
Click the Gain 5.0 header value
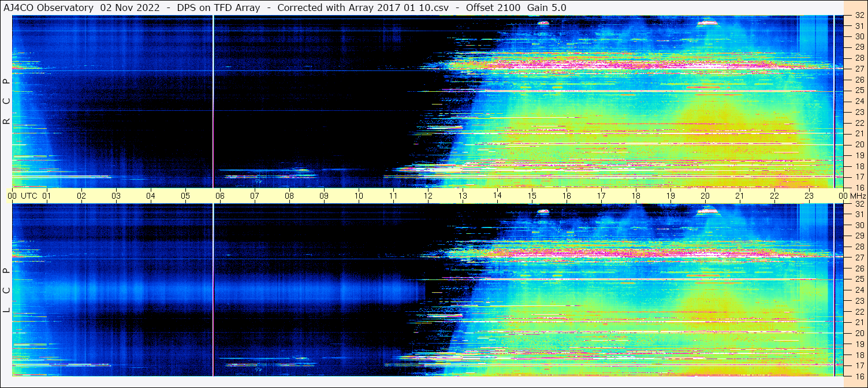pyautogui.click(x=546, y=8)
